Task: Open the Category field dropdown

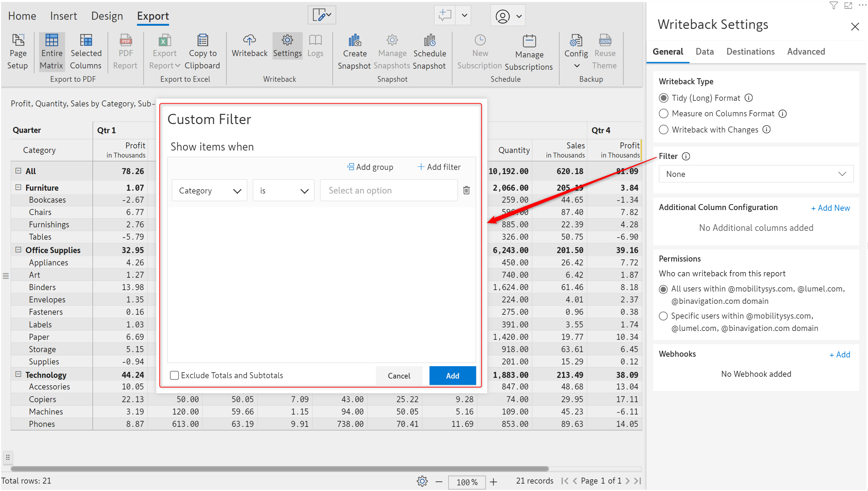Action: click(x=210, y=191)
